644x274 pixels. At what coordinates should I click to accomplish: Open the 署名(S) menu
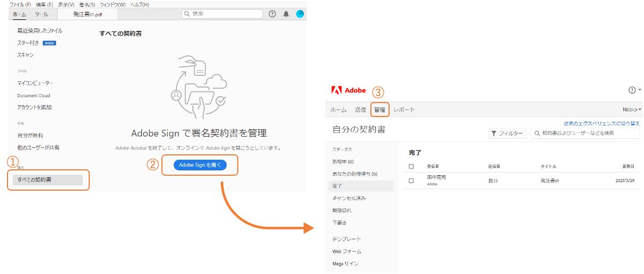point(87,4)
